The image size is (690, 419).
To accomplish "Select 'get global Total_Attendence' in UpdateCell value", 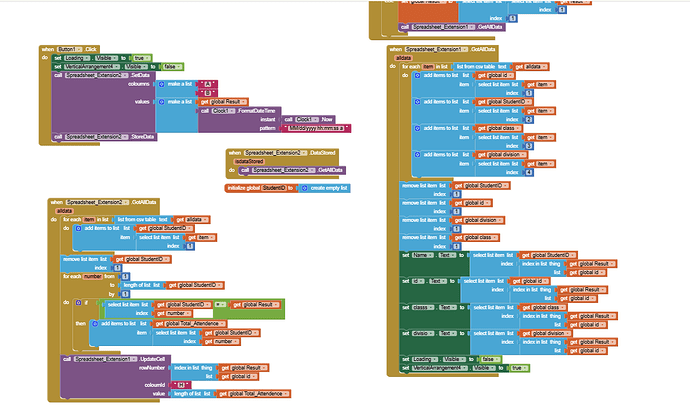I will 253,393.
